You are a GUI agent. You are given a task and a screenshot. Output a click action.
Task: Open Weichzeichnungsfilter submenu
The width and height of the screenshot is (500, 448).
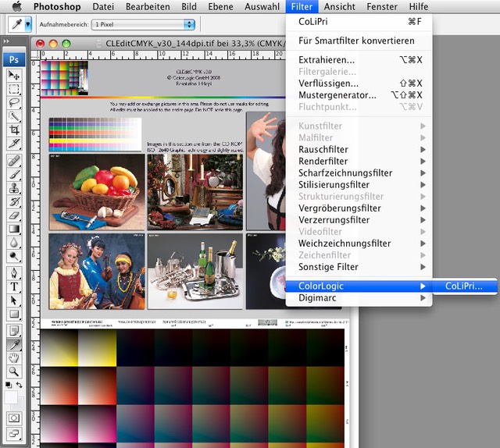click(359, 244)
